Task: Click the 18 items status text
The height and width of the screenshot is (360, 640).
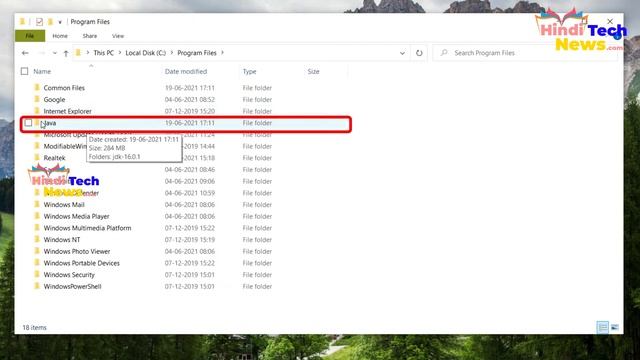Action: (34, 327)
